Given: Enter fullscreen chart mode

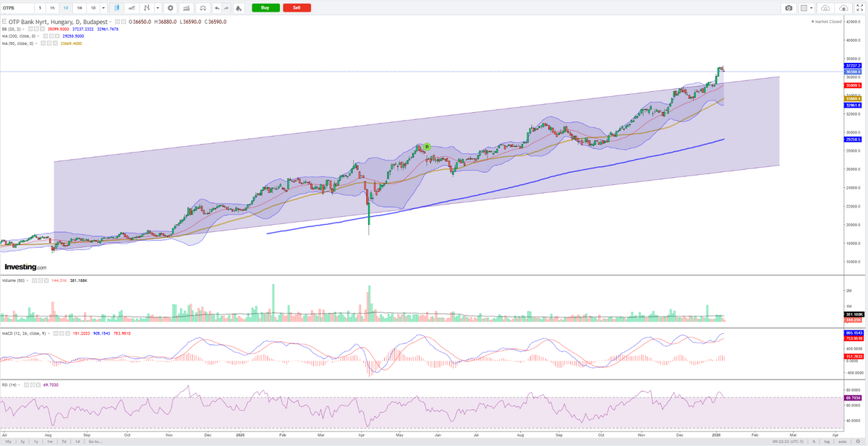Looking at the screenshot, I should (860, 8).
